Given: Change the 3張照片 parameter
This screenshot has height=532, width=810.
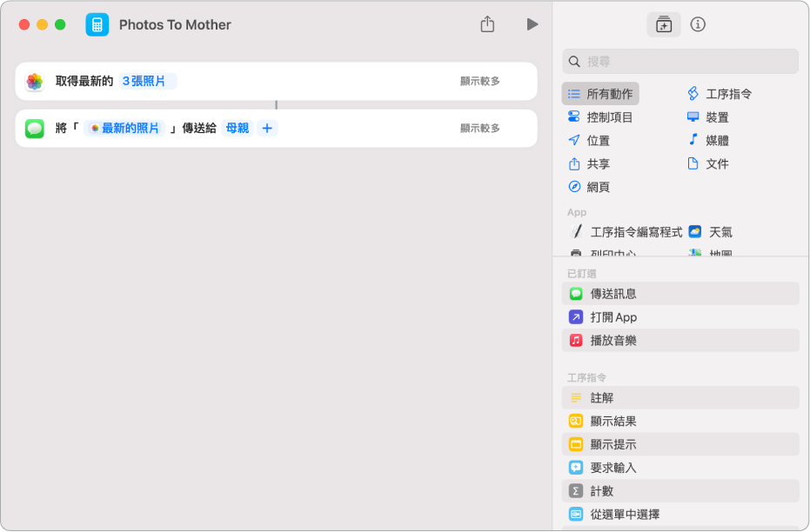Looking at the screenshot, I should (x=147, y=81).
